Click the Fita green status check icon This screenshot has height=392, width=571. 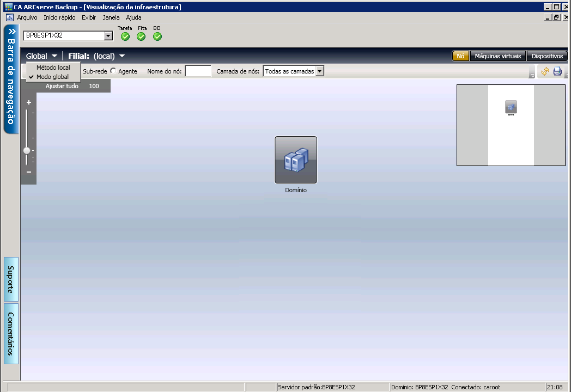click(141, 36)
